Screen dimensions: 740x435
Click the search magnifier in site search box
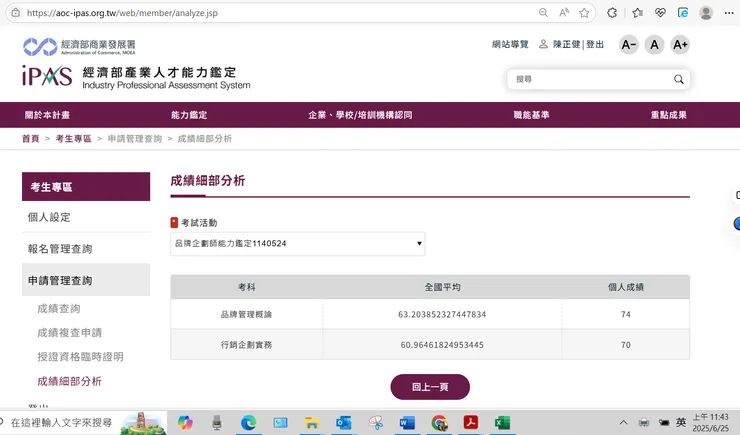pyautogui.click(x=679, y=79)
